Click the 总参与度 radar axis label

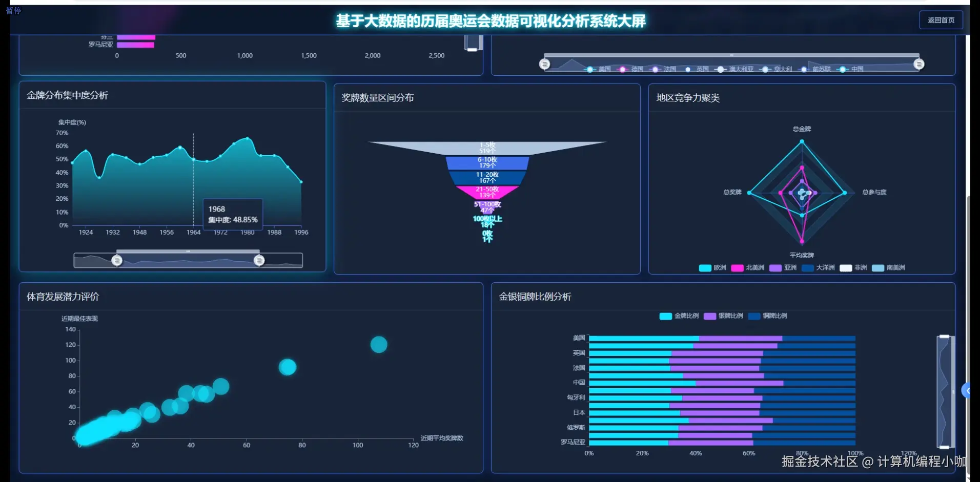874,192
